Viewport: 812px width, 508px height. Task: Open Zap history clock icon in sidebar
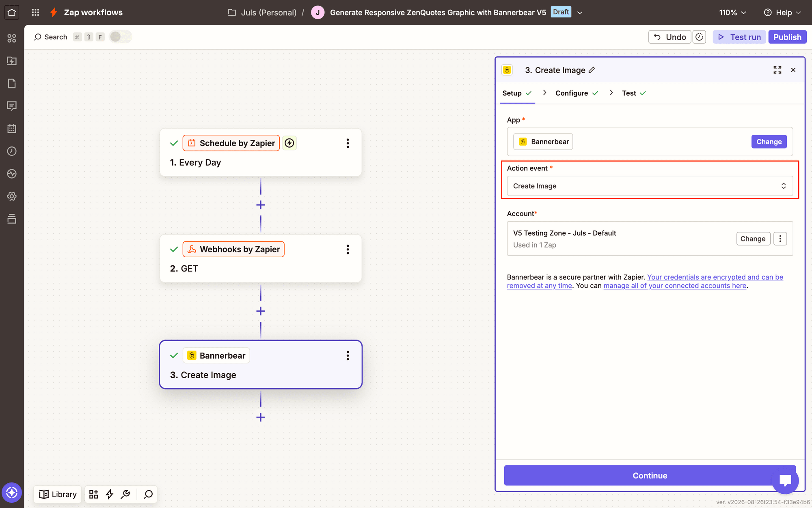12,151
